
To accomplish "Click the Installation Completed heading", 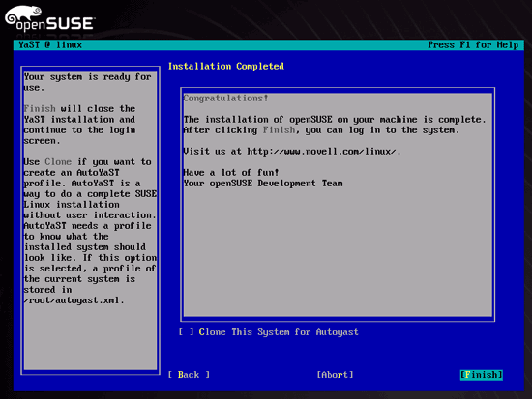I will tap(226, 66).
